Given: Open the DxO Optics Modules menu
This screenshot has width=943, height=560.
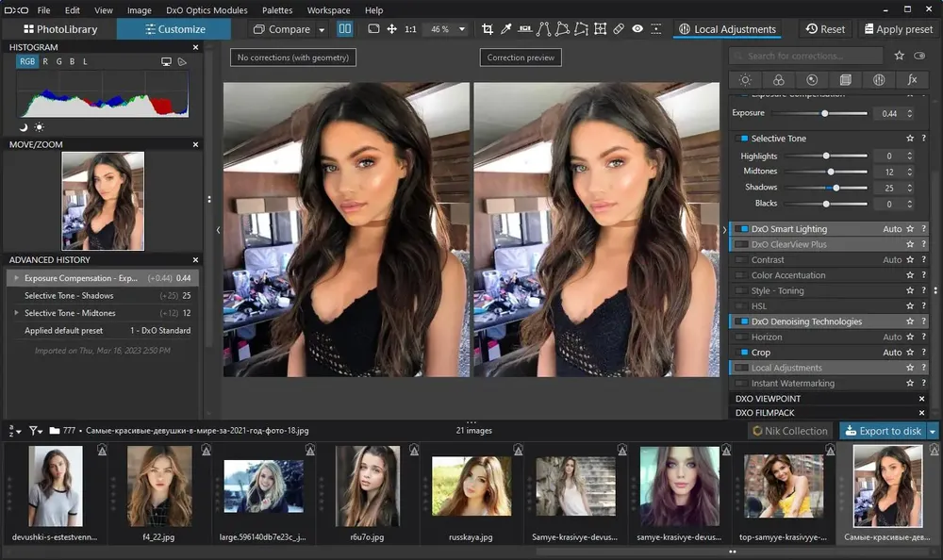Looking at the screenshot, I should [207, 10].
